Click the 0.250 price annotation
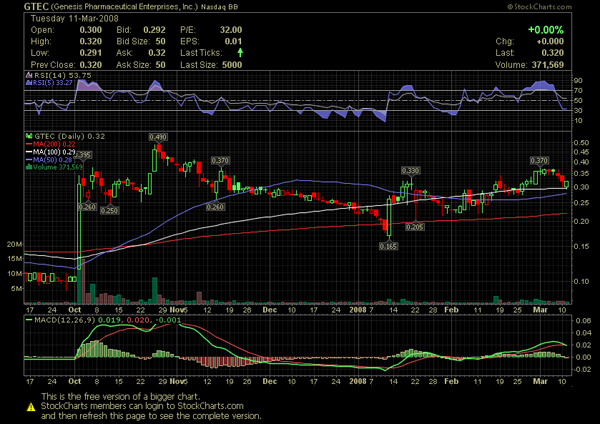The image size is (600, 424). pos(109,210)
